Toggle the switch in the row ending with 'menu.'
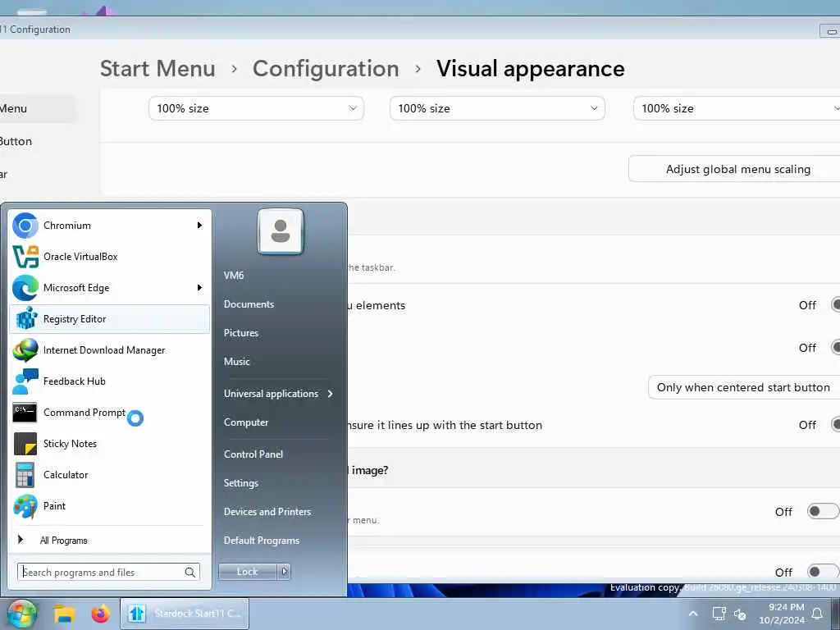840x630 pixels. (x=823, y=511)
